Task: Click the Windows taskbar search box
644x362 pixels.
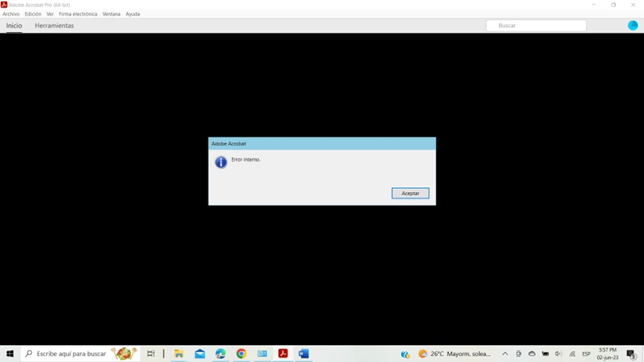Action: pyautogui.click(x=80, y=354)
